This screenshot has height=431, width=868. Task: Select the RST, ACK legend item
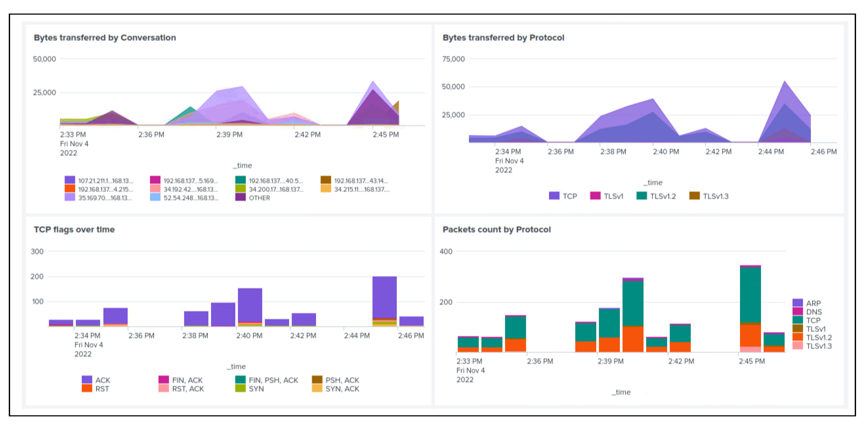(188, 388)
